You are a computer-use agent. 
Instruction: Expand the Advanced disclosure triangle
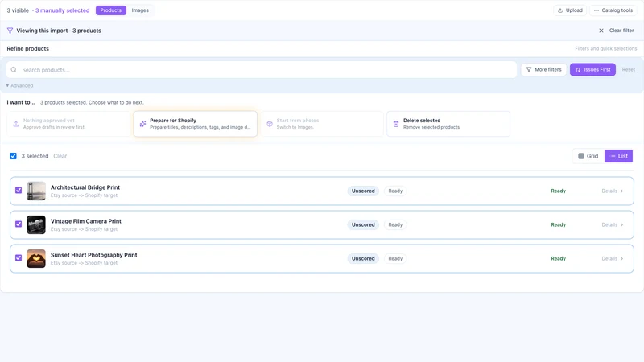7,85
